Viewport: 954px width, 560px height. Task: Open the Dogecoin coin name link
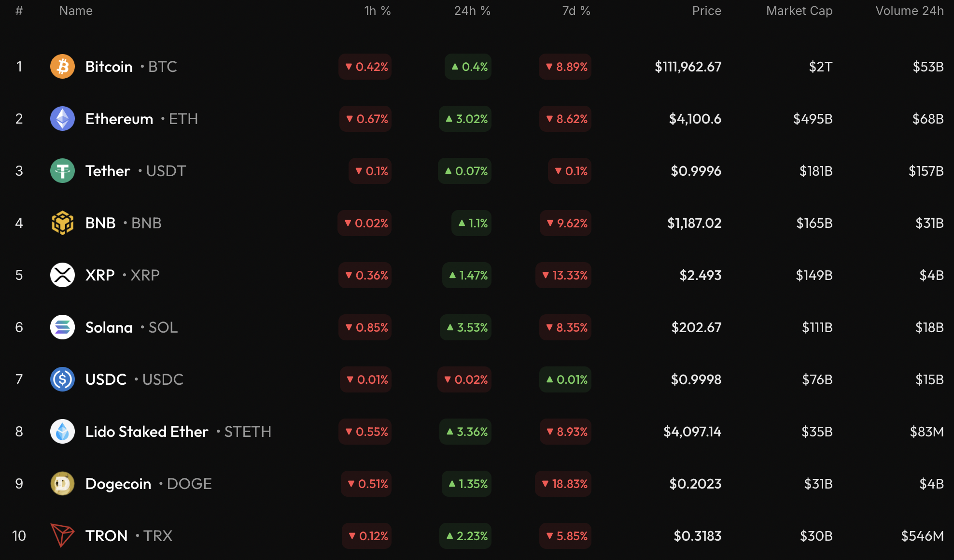coord(118,484)
